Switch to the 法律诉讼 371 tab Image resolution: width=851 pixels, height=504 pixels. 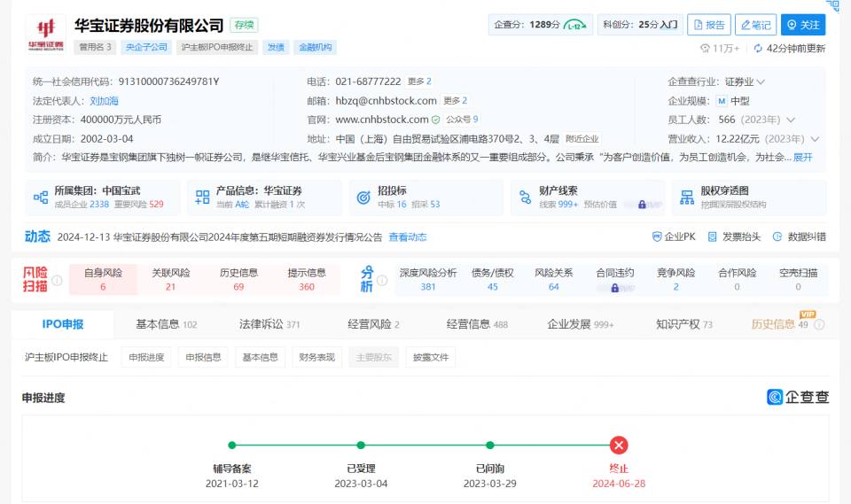click(x=269, y=324)
